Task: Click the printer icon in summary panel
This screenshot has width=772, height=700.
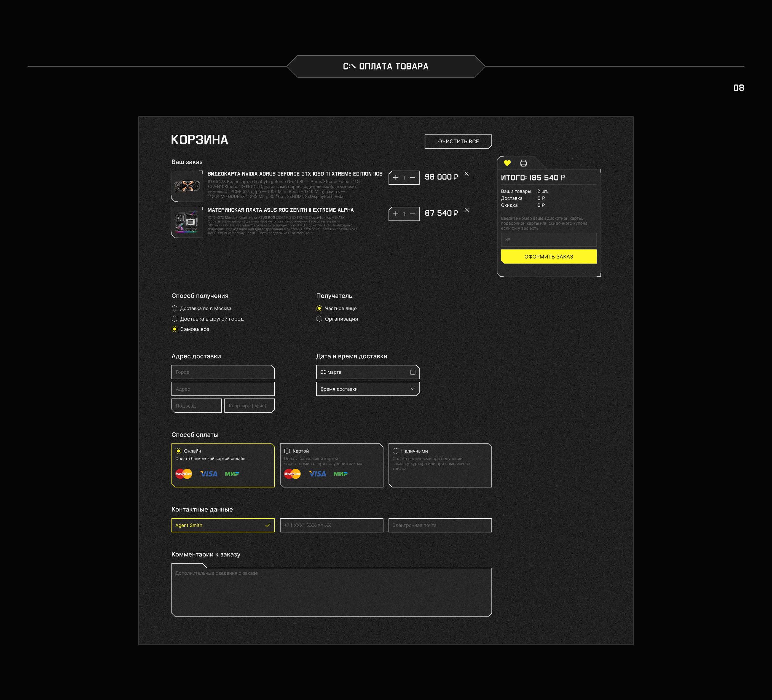Action: [524, 163]
